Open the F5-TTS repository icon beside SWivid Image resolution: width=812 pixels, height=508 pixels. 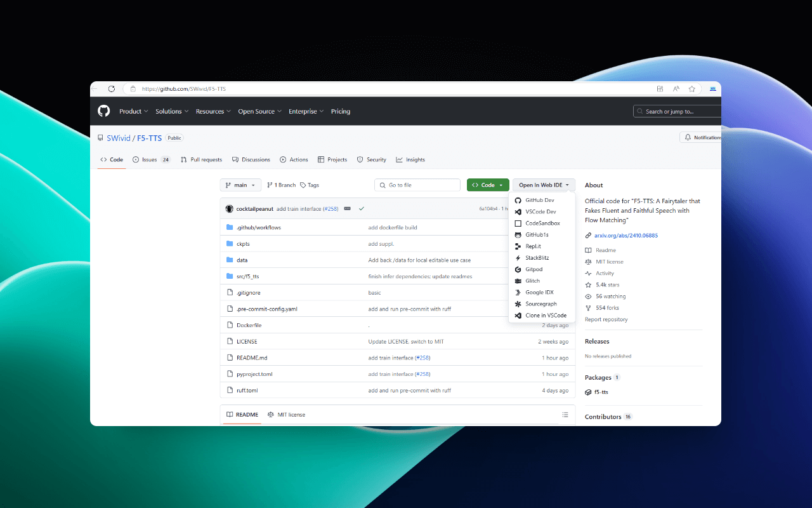100,138
